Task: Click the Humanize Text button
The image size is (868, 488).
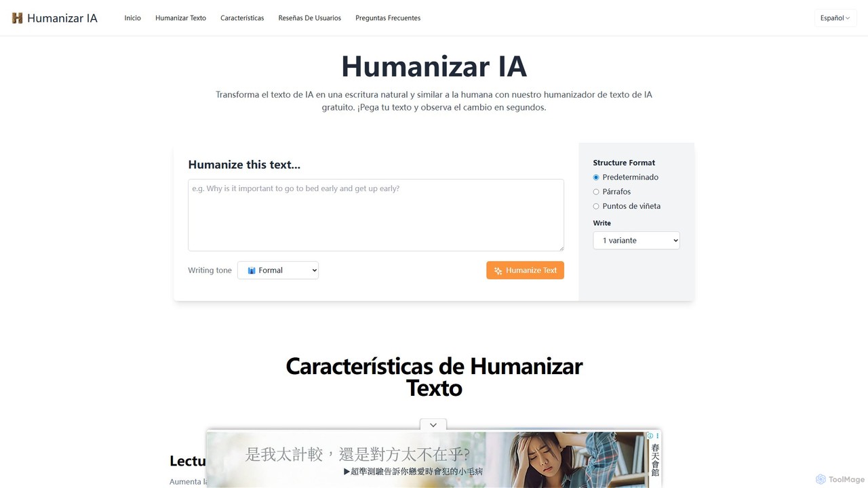Action: point(525,270)
